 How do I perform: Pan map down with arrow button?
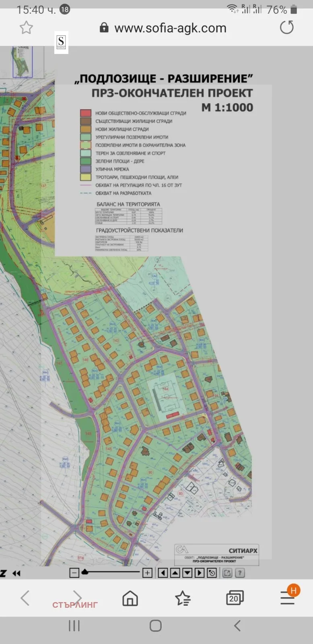[x=187, y=573]
